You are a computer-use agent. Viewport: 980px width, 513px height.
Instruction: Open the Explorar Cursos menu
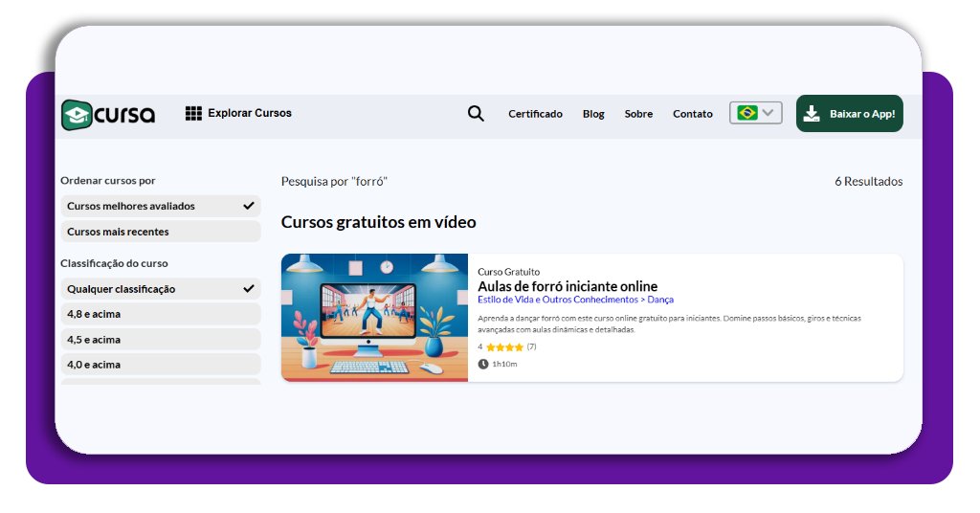tap(250, 113)
